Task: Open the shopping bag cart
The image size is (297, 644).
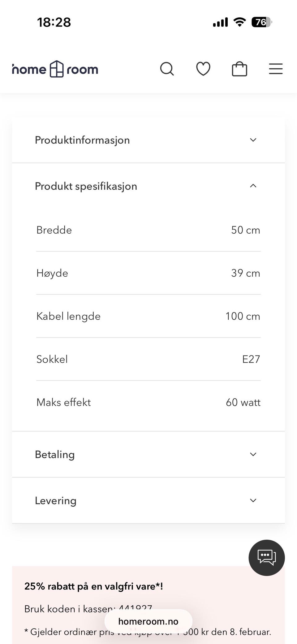Action: click(239, 69)
